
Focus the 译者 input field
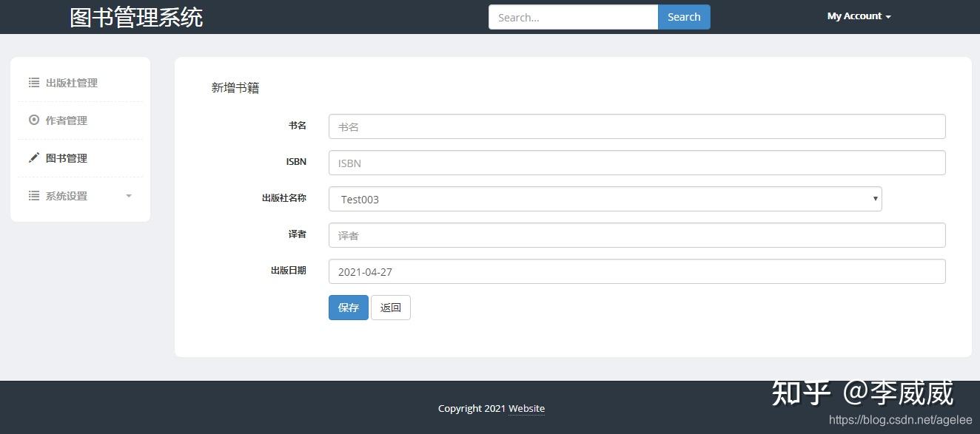coord(637,235)
